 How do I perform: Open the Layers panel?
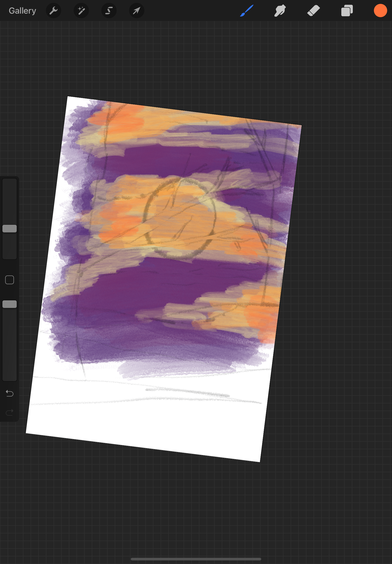[347, 11]
